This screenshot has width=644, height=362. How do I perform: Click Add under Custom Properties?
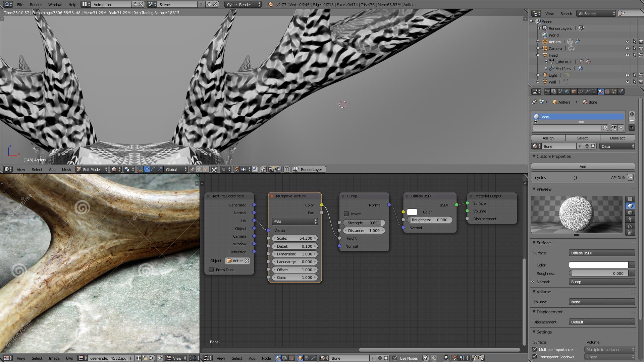(583, 166)
